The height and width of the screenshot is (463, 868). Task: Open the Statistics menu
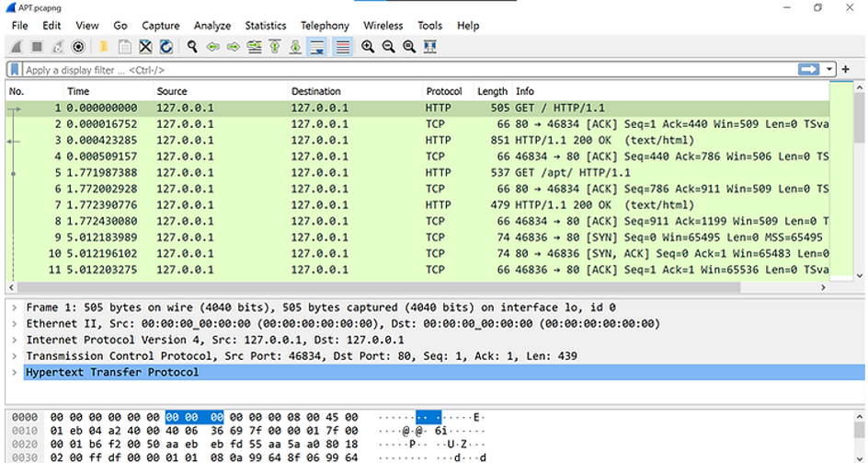pyautogui.click(x=265, y=26)
